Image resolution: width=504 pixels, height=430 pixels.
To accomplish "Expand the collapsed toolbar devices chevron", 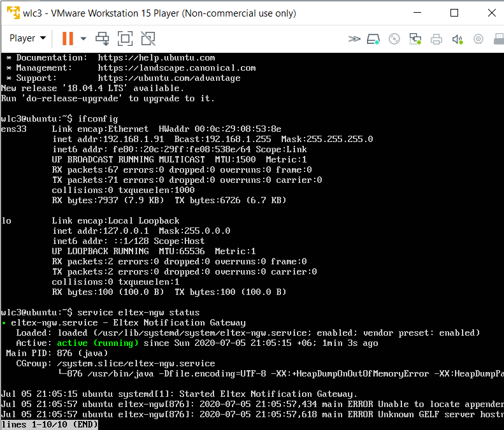I will [x=354, y=39].
